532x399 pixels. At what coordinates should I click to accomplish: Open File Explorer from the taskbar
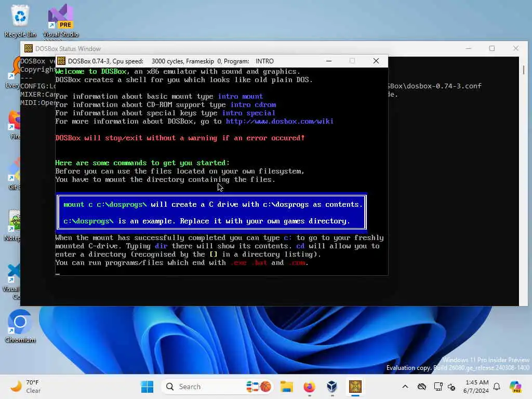(286, 387)
